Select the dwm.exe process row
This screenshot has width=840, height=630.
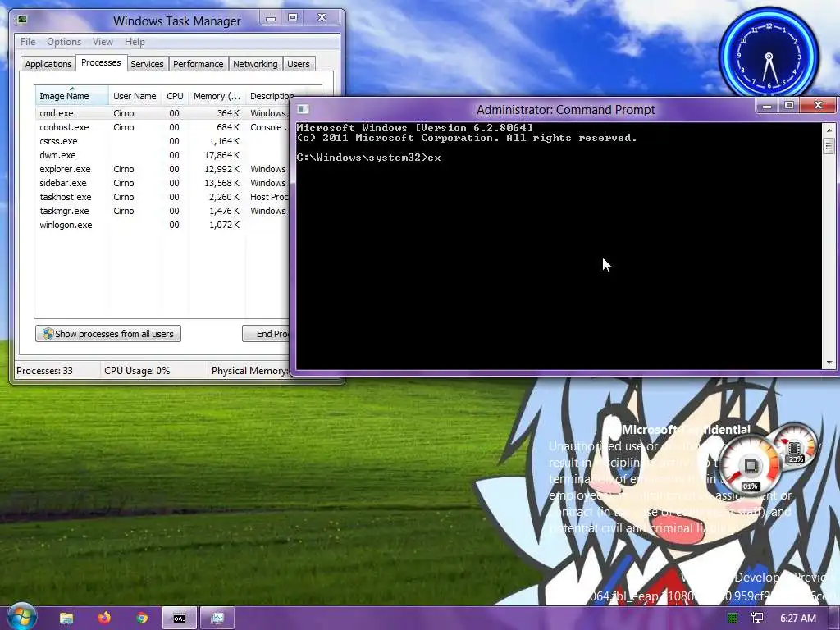[162, 155]
